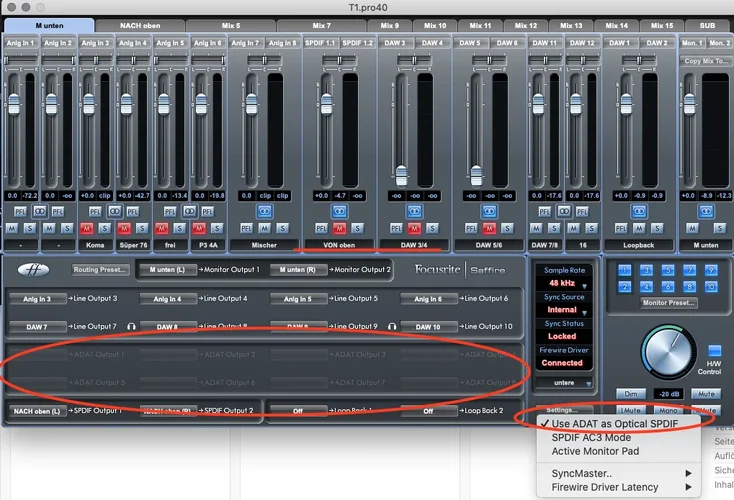Toggle stereo link on M unten output

[706, 212]
